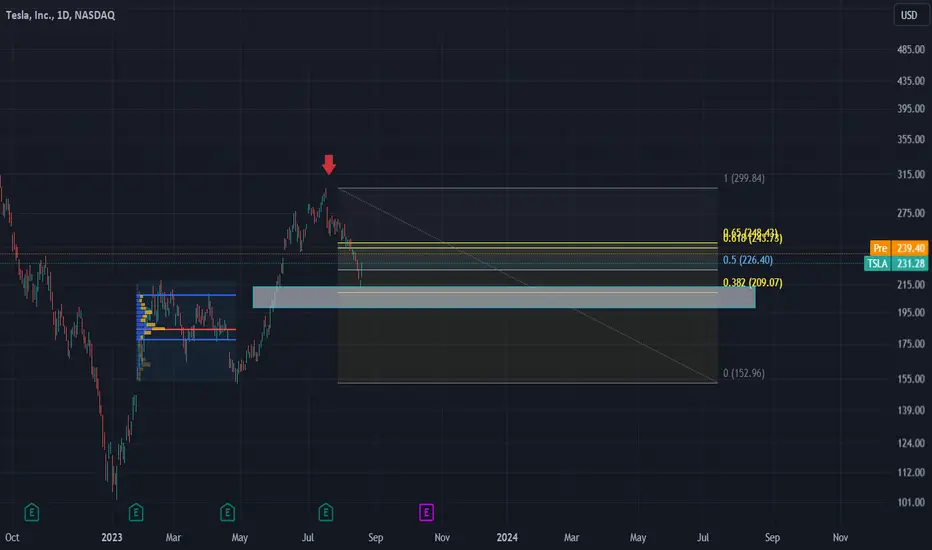Screen dimensions: 932x550
Task: Click the 124.00 price axis label
Action: [911, 444]
